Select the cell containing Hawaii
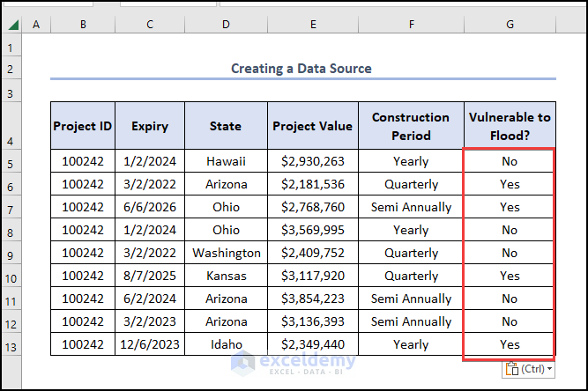Screen dimensions: 588x391 226,161
